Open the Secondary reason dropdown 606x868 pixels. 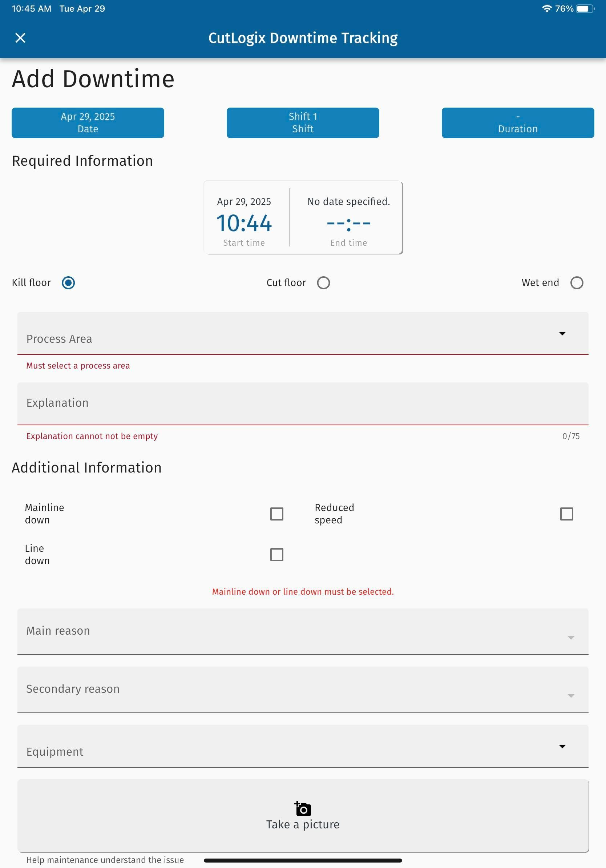pos(302,690)
